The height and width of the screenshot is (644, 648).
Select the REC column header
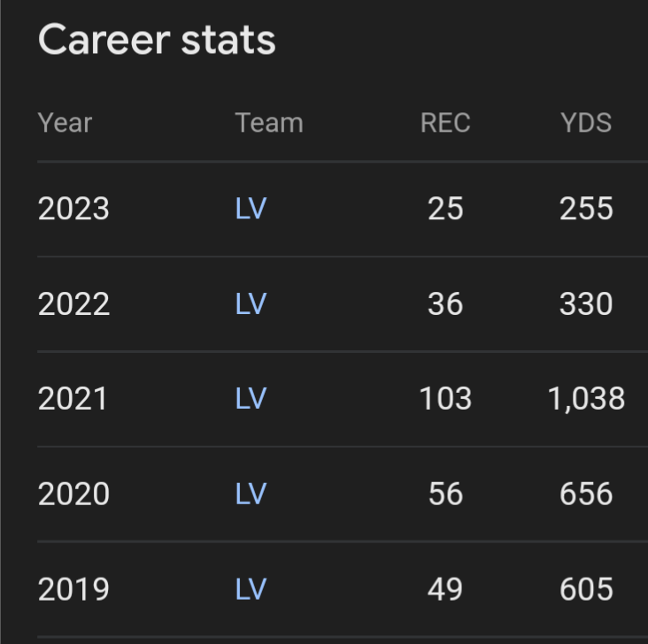pos(445,123)
